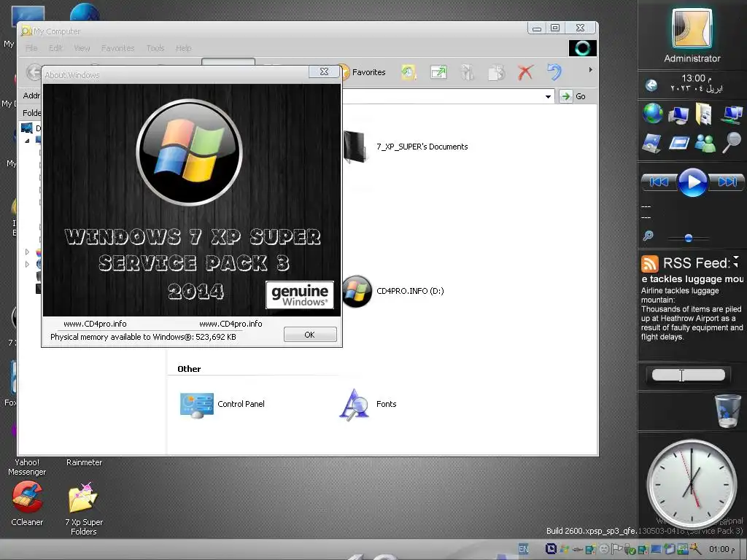The height and width of the screenshot is (560, 747).
Task: Launch the globe Internet icon in sidebar
Action: click(x=653, y=114)
